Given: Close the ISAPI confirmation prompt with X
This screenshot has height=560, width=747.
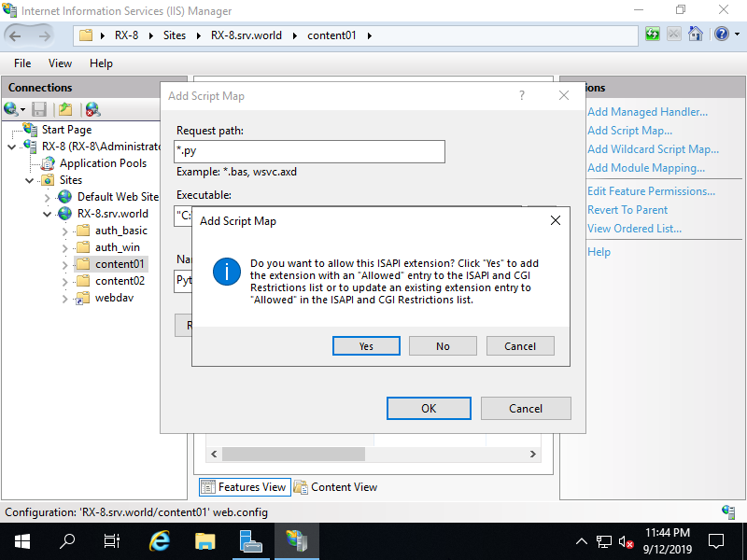Looking at the screenshot, I should tap(555, 220).
